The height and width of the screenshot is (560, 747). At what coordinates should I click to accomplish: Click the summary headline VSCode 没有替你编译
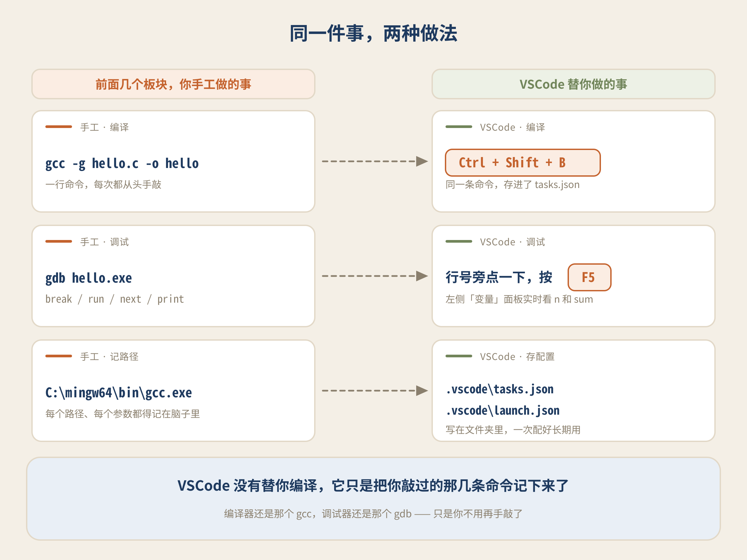pos(373,486)
